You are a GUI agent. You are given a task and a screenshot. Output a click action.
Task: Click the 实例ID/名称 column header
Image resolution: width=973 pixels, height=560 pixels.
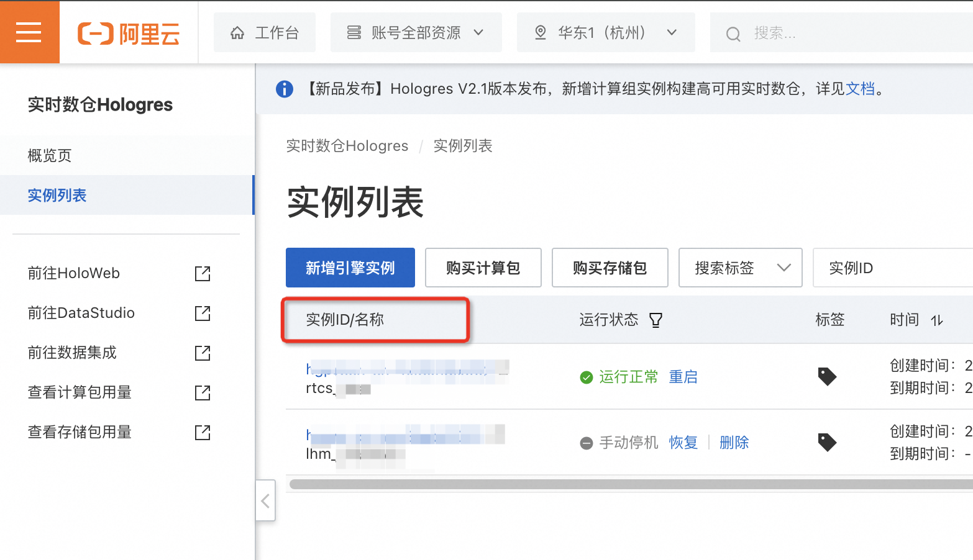(345, 320)
